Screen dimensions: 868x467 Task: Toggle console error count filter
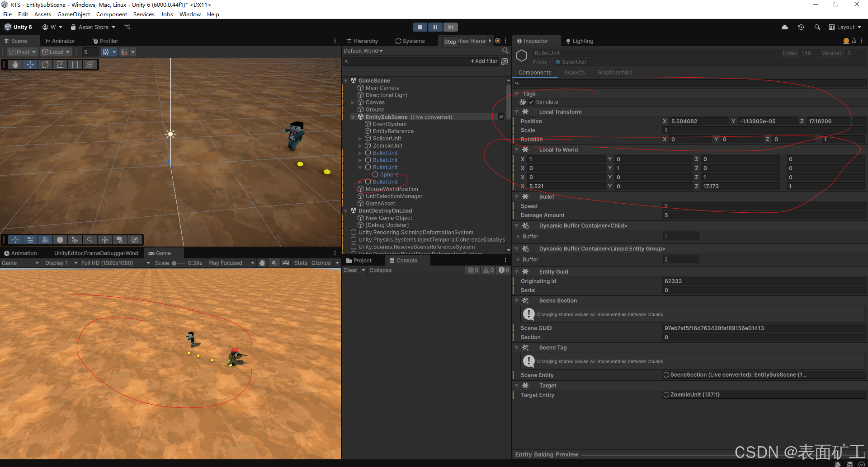[x=504, y=270]
